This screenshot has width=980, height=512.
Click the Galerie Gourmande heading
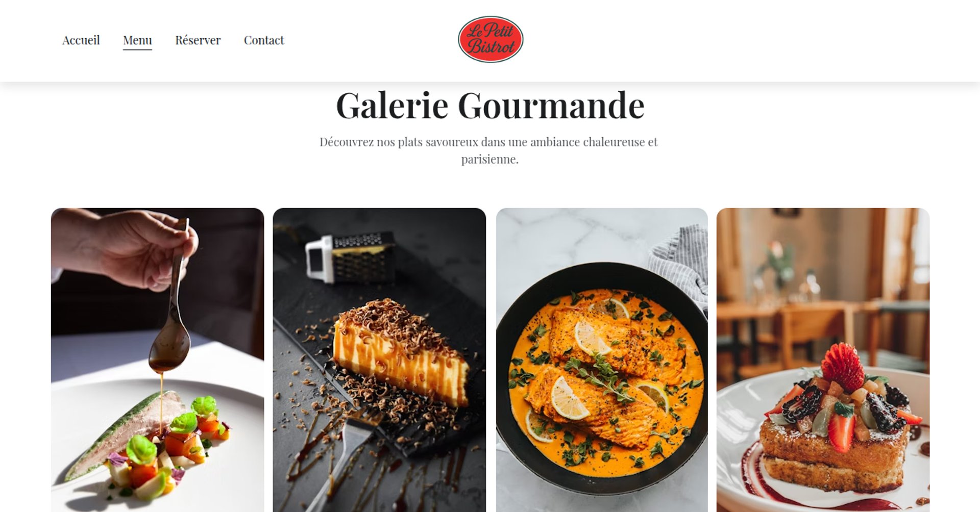point(490,106)
